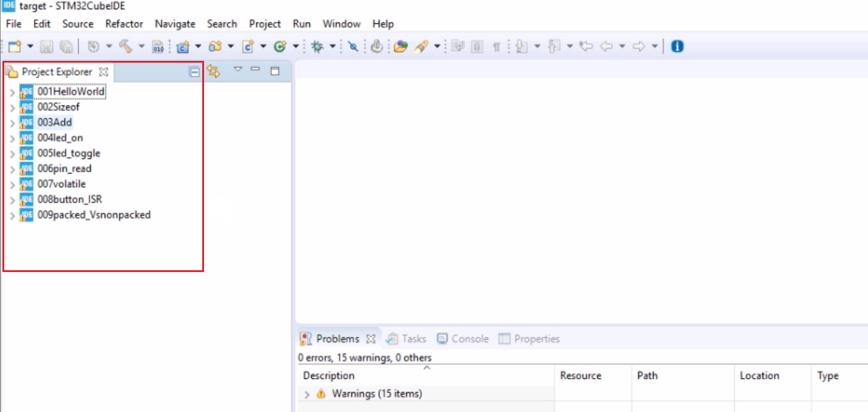Viewport: 868px width, 412px height.
Task: Open the Refactor menu
Action: (124, 24)
